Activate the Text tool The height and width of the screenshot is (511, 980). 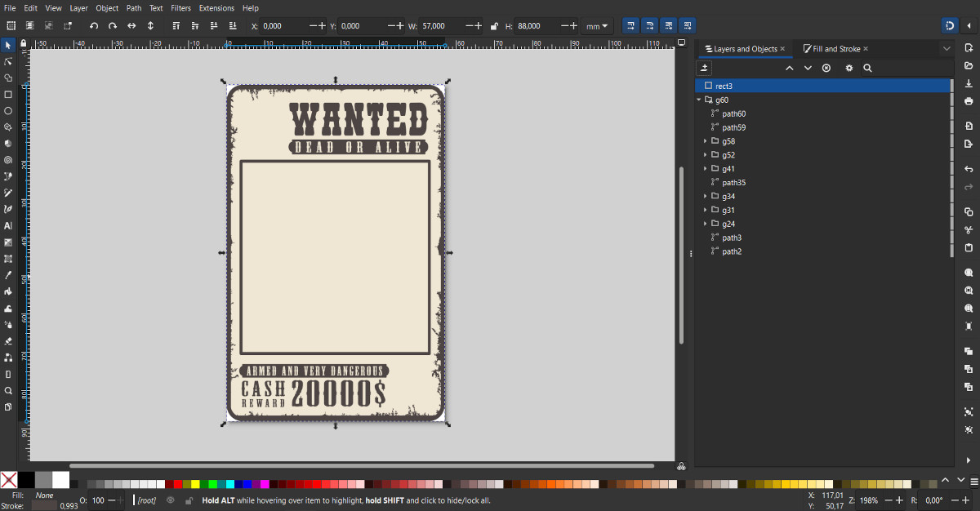tap(8, 225)
